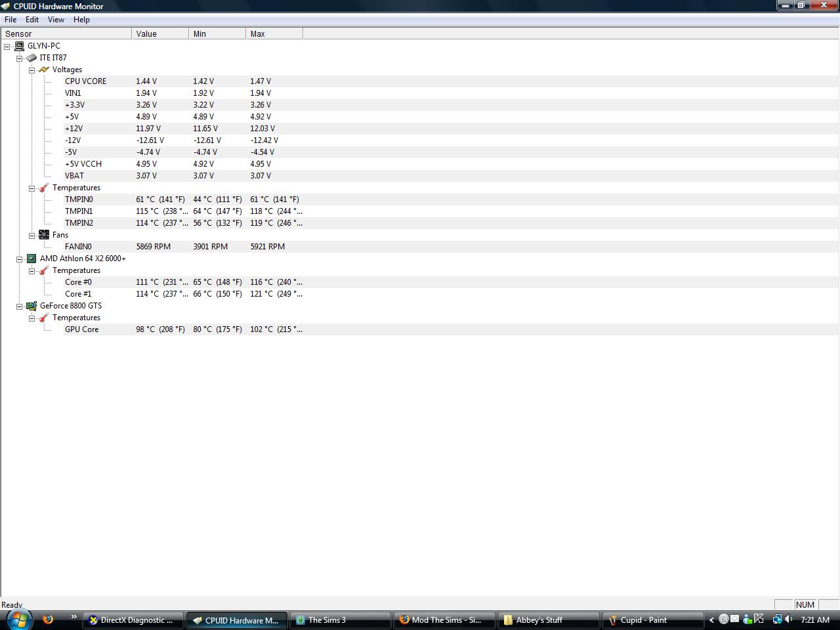Click the 5869 RPM fan value
Screen dimensions: 840x630
[x=153, y=247]
